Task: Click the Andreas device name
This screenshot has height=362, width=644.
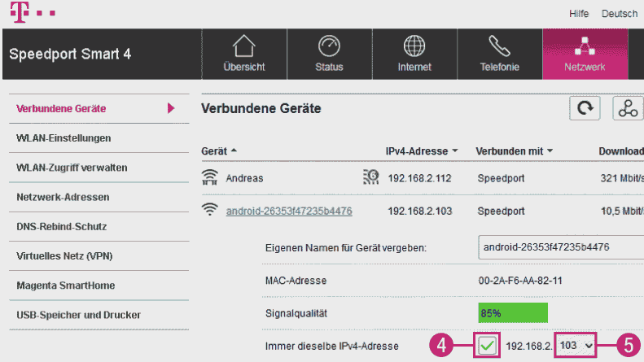Action: [x=244, y=178]
